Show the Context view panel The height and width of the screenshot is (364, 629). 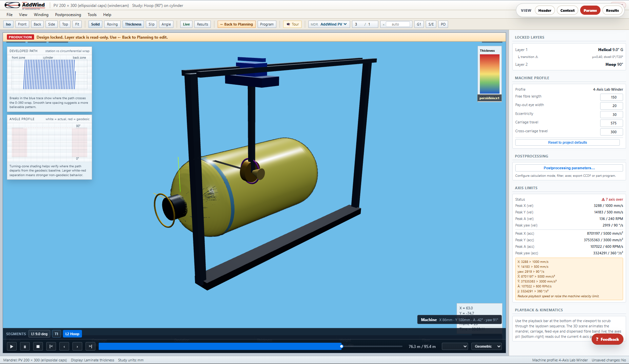567,10
